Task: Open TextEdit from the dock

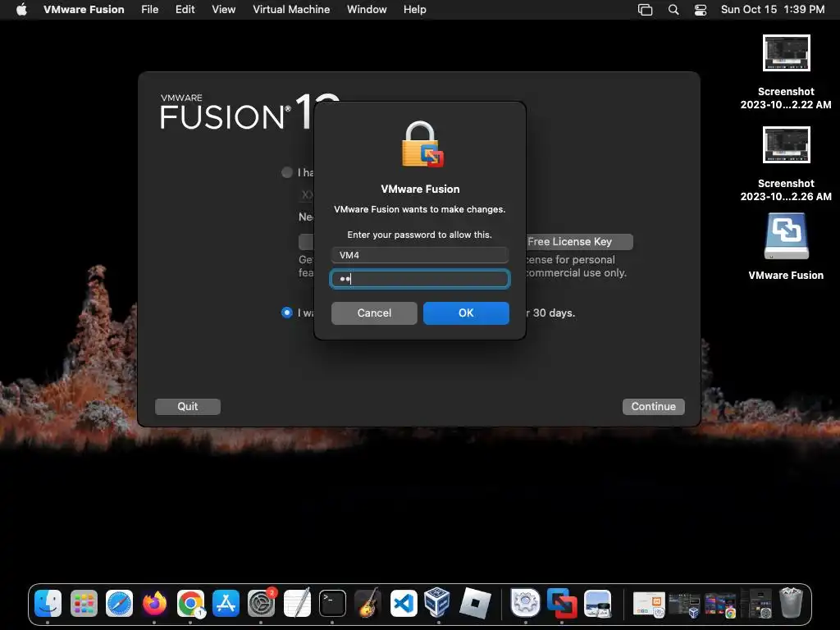Action: pos(297,604)
